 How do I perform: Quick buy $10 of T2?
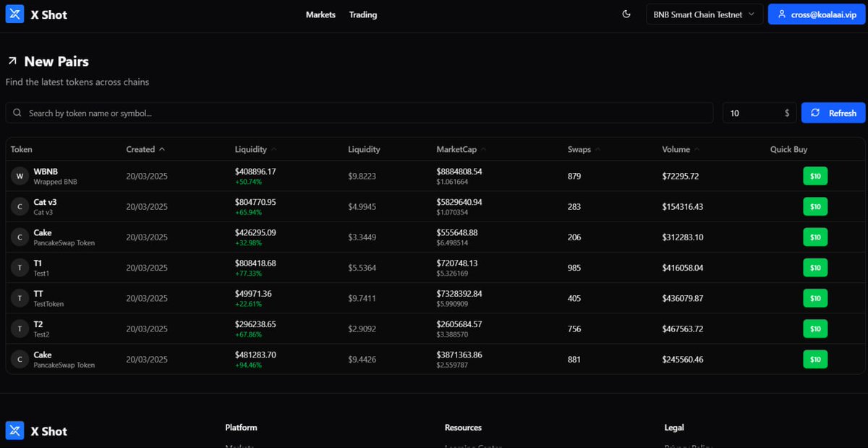815,329
